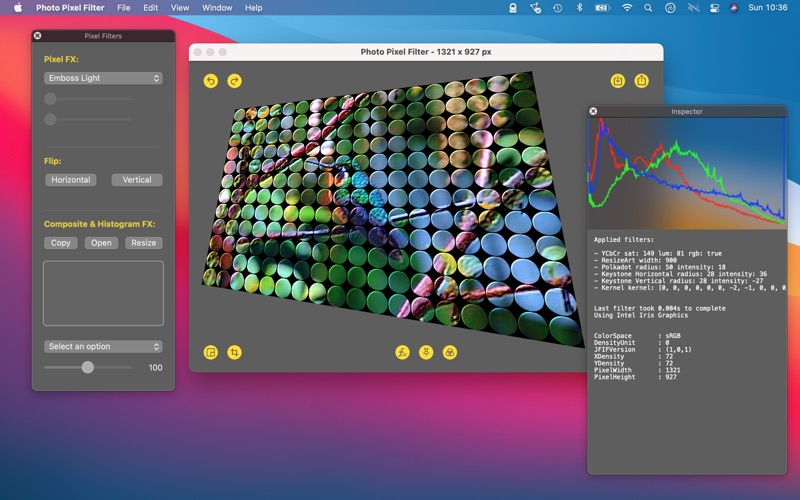Open the Help menu
Viewport: 800px width, 500px height.
tap(254, 8)
